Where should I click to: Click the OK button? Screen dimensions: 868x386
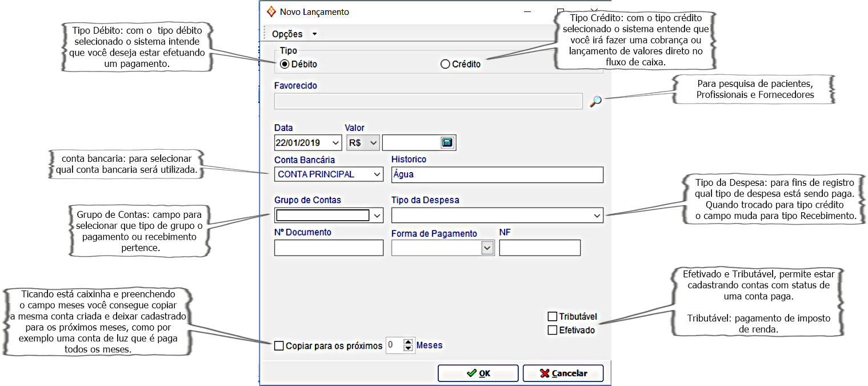[478, 373]
